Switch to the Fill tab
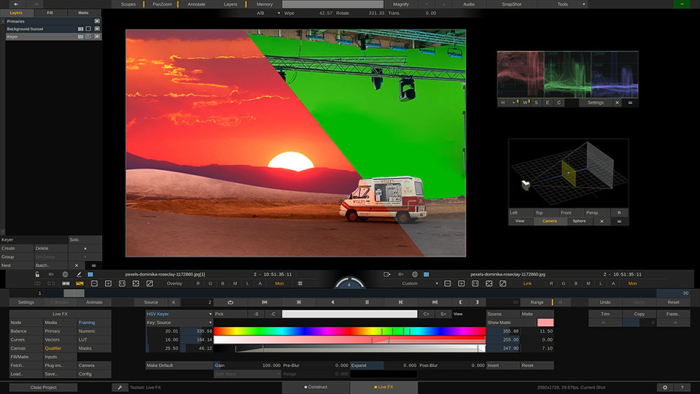 (50, 13)
